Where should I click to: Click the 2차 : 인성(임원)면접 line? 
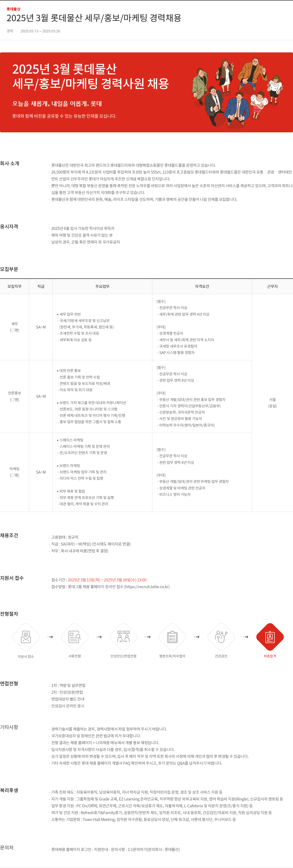(x=67, y=692)
